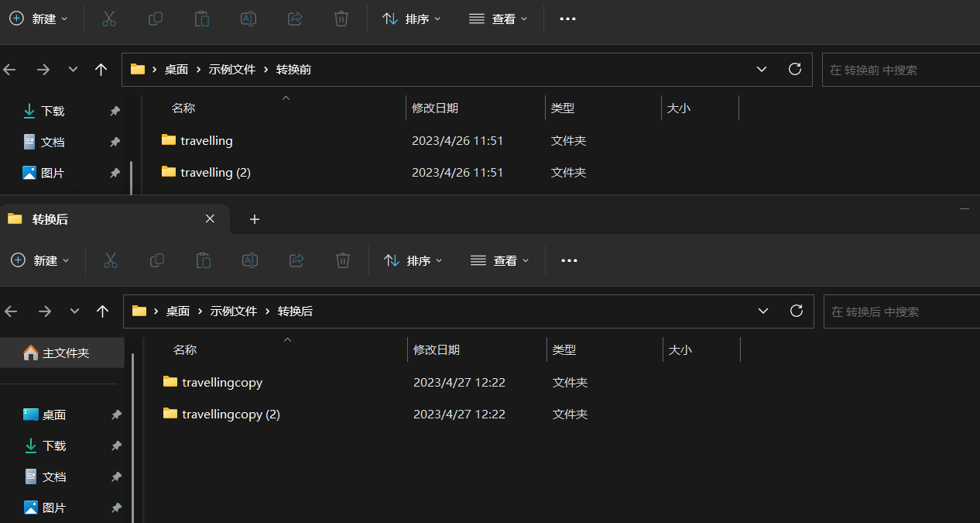Click the Share icon in upper toolbar

[295, 19]
